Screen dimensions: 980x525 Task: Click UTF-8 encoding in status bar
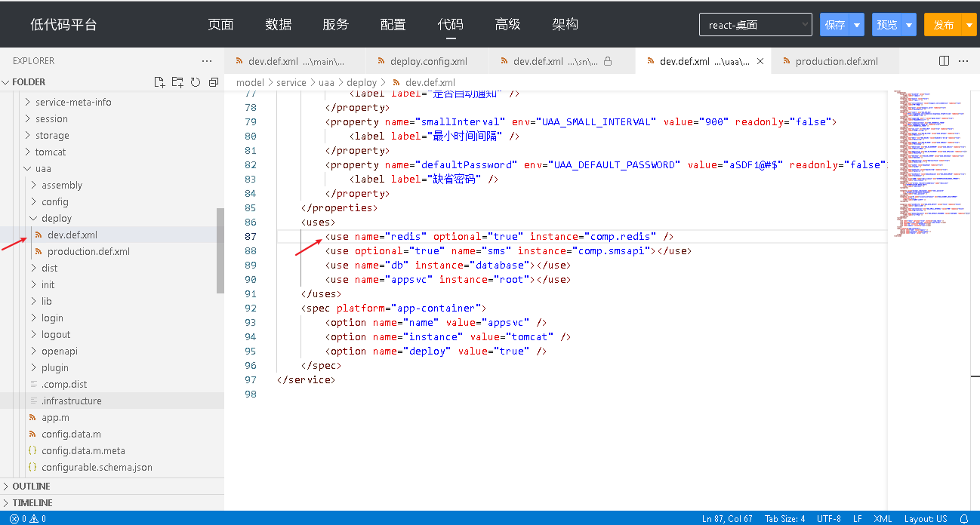click(x=828, y=519)
